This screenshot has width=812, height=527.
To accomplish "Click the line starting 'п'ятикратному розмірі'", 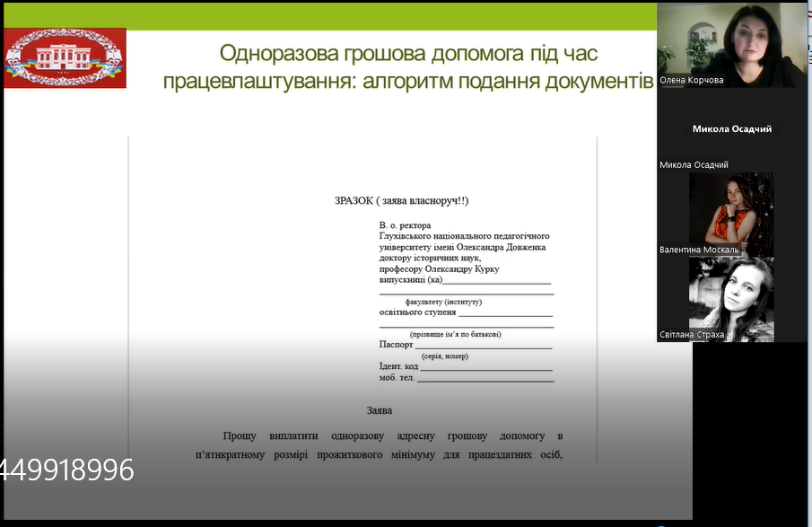I will [x=379, y=455].
